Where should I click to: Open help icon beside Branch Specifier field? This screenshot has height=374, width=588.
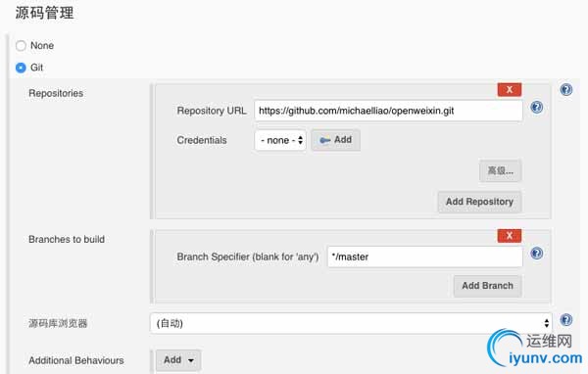[537, 254]
